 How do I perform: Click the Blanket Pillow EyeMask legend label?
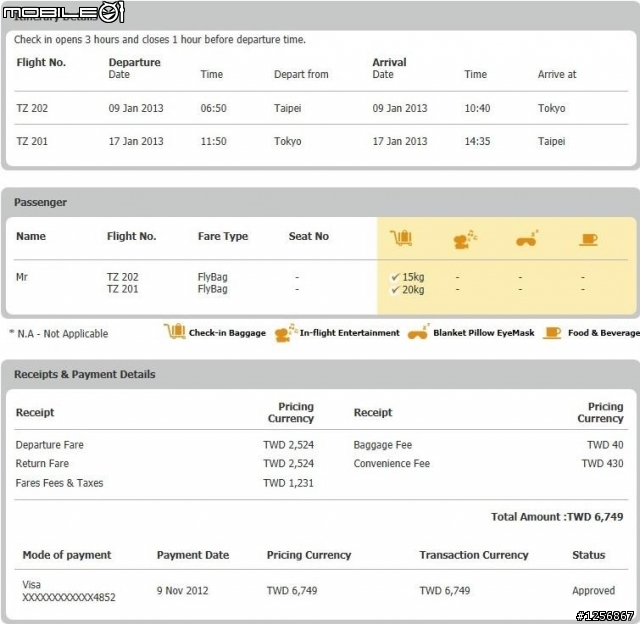pos(484,333)
